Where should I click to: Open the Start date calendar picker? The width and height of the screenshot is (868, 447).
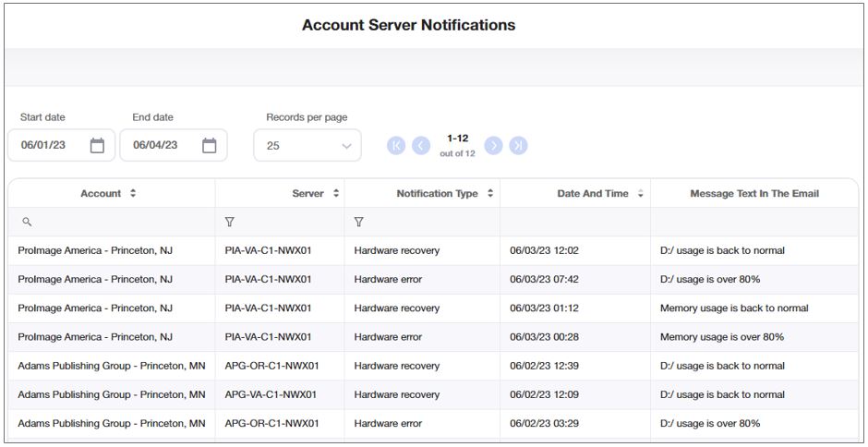point(97,146)
